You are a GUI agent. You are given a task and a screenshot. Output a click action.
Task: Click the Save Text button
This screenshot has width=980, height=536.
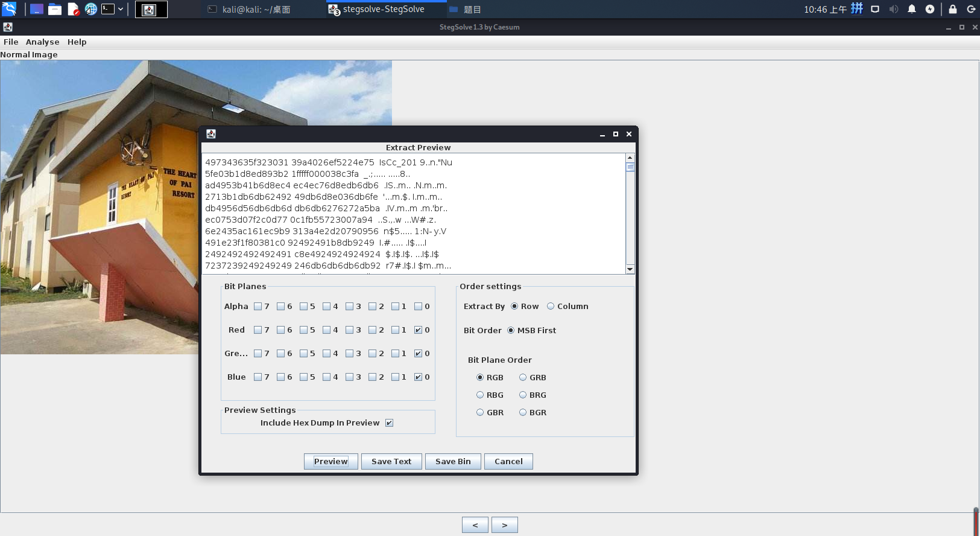pyautogui.click(x=391, y=462)
